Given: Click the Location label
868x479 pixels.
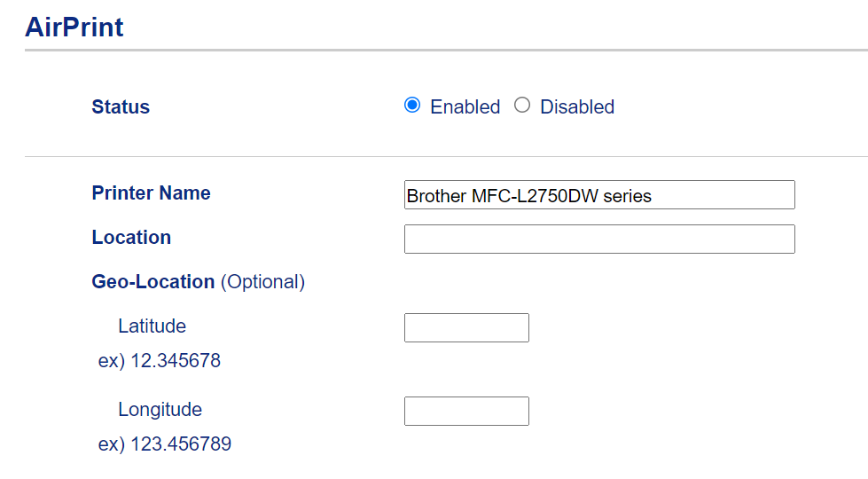Looking at the screenshot, I should tap(131, 238).
